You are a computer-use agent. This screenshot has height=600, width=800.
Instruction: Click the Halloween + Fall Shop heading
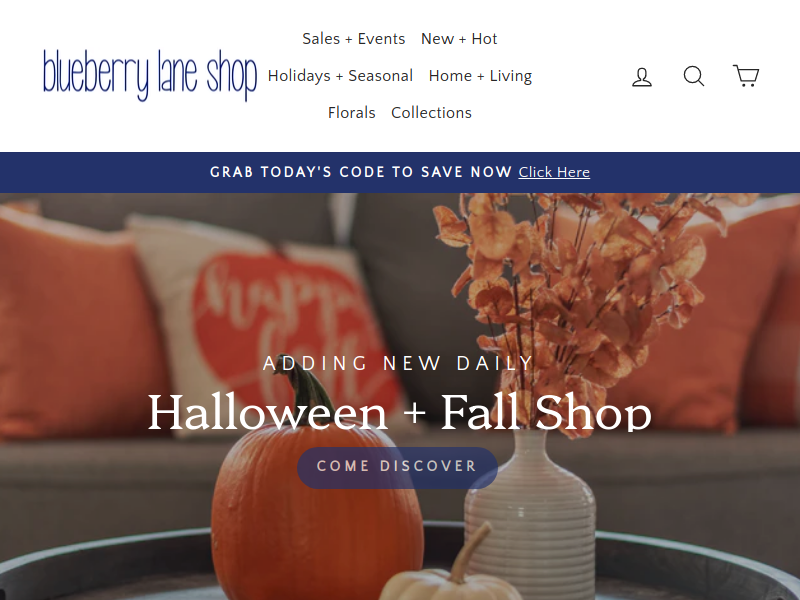coord(399,412)
